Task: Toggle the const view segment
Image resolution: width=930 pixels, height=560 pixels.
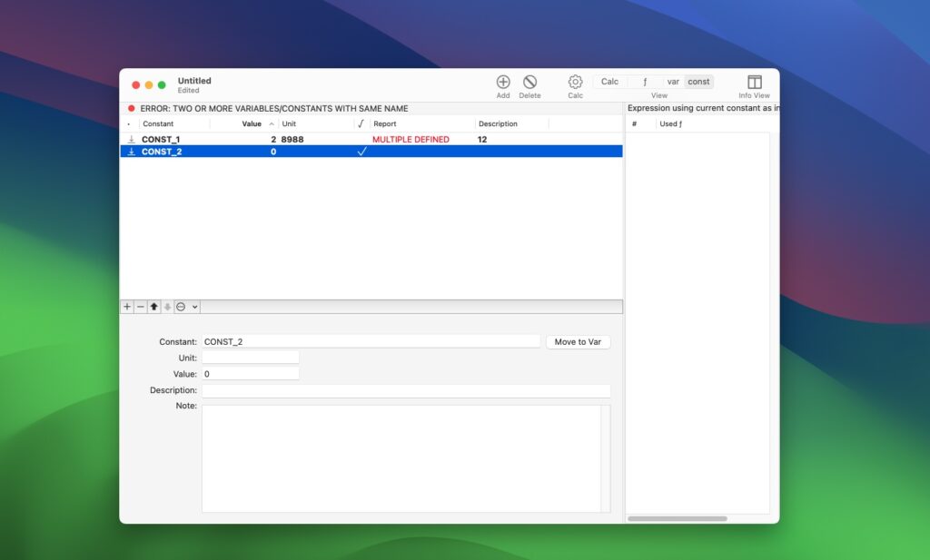Action: 698,81
